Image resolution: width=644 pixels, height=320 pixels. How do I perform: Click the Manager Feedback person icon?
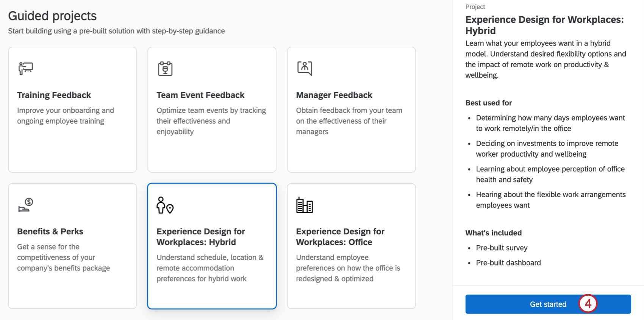[305, 68]
